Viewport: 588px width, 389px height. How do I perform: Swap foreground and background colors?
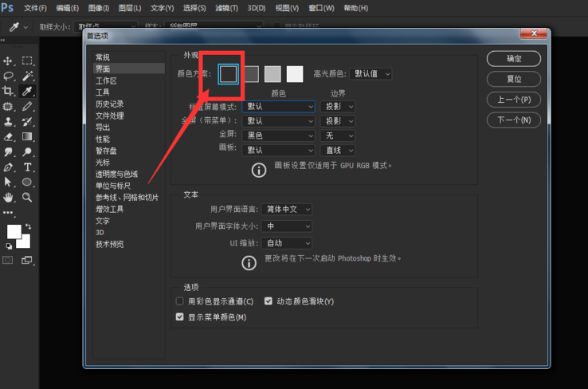point(28,226)
